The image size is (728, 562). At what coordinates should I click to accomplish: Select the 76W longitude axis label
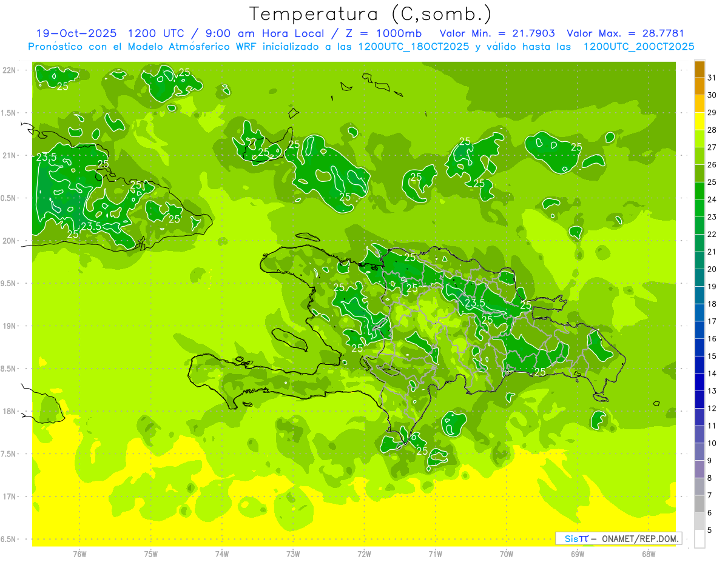pos(79,554)
